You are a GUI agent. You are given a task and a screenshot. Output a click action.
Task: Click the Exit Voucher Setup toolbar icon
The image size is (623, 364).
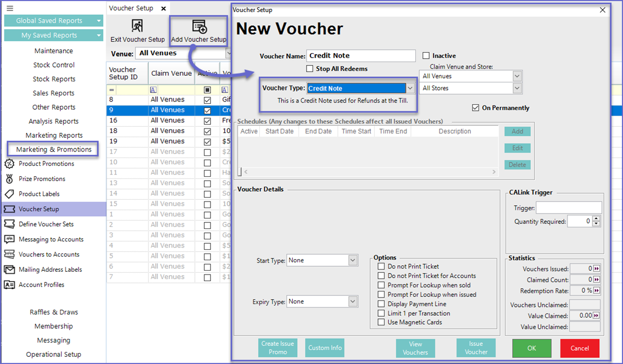point(137,26)
